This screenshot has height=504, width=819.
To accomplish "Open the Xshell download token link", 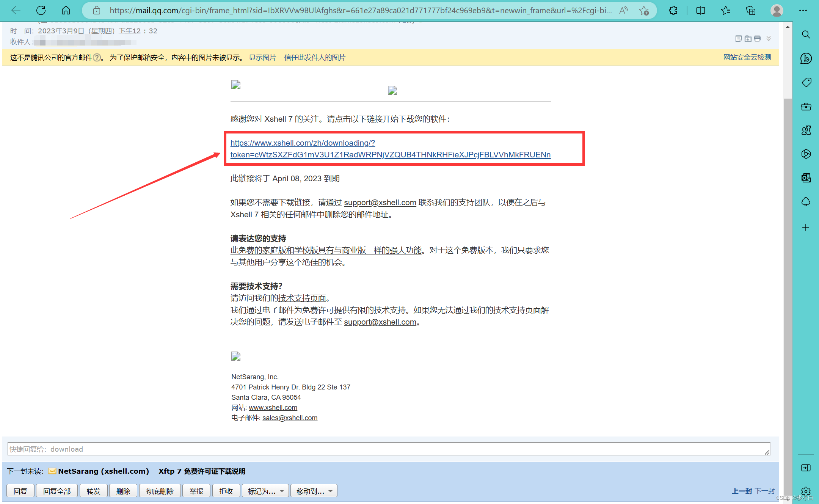I will (x=390, y=154).
